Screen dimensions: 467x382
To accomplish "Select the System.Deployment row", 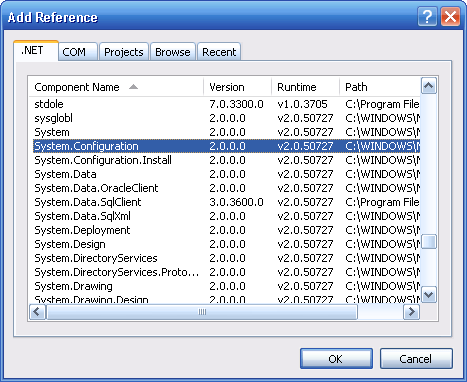I will (226, 230).
